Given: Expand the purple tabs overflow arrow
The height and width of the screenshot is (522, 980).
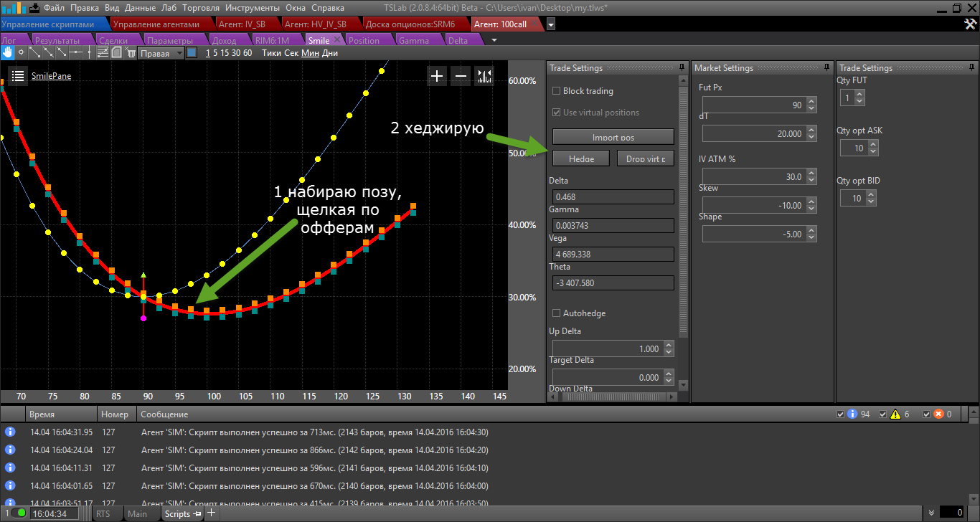Looking at the screenshot, I should click(494, 40).
